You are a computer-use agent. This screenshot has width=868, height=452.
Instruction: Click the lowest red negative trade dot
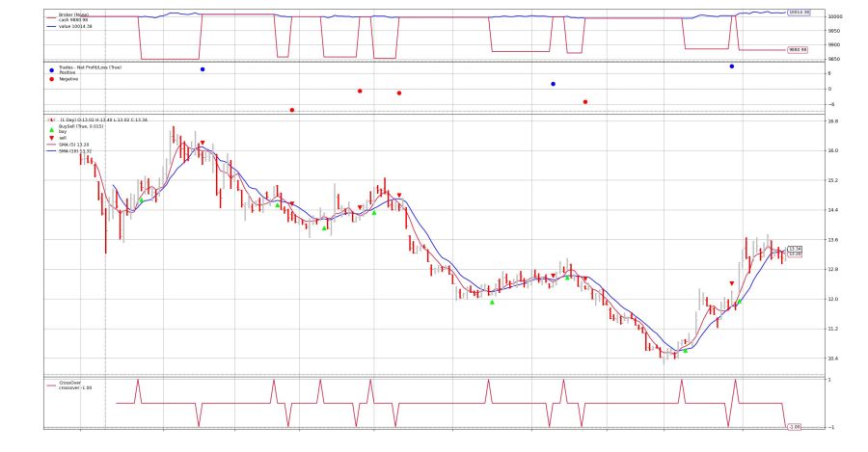click(x=292, y=110)
